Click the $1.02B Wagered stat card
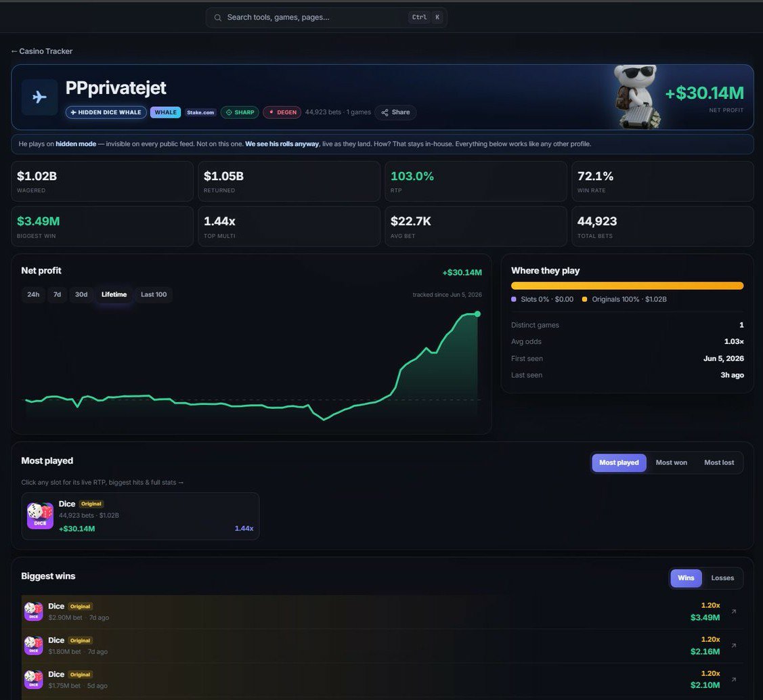Screen dimensions: 763x700 [x=102, y=181]
